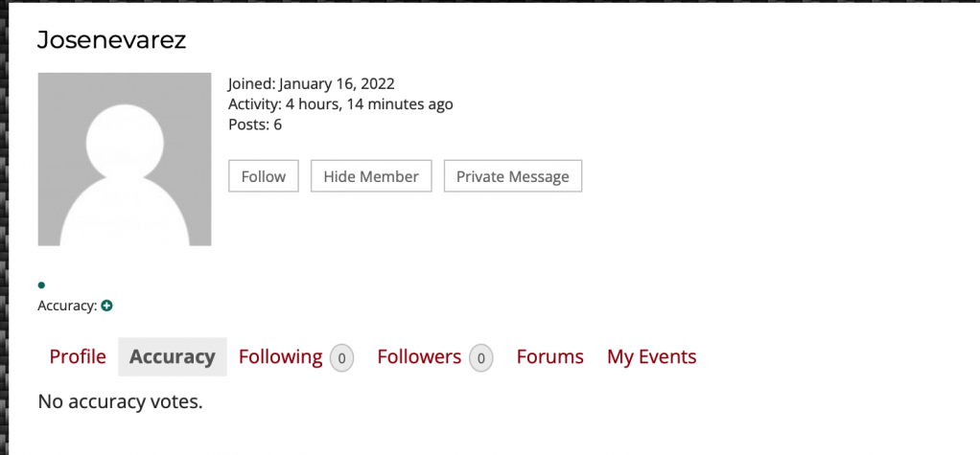Click the Josenevarez username heading
The image size is (980, 455).
click(112, 40)
